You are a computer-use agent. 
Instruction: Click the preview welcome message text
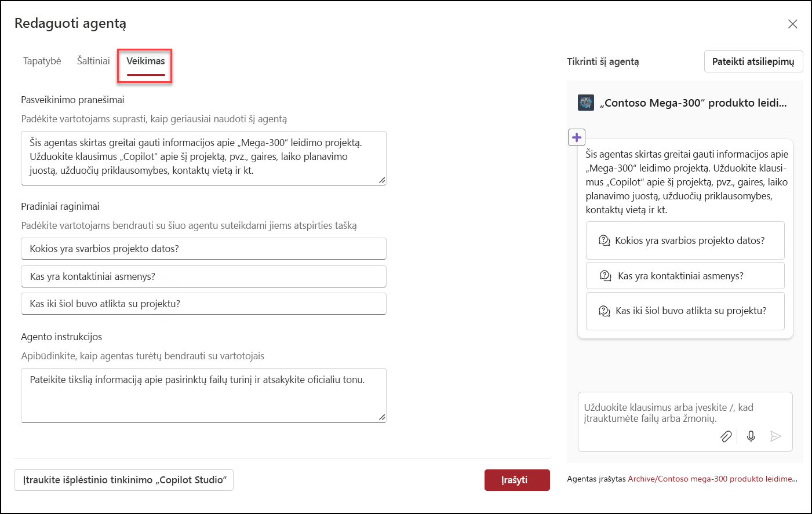pyautogui.click(x=687, y=182)
